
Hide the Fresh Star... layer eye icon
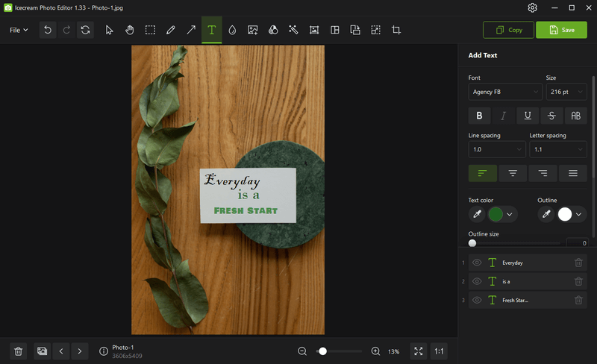coord(477,300)
